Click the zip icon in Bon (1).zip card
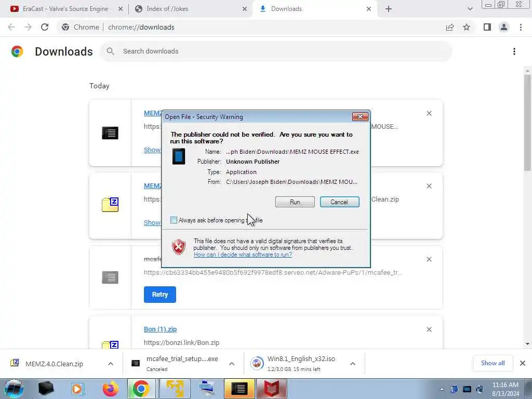 point(110,345)
